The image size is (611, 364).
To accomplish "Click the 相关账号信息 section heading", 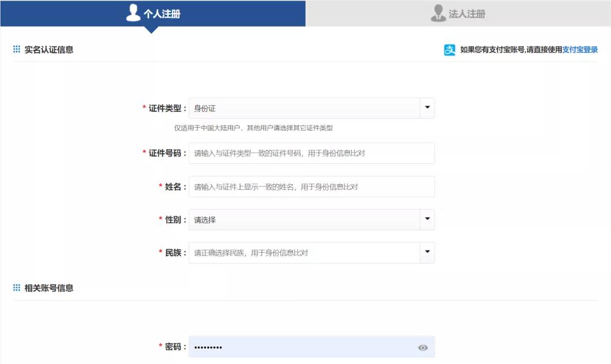I will (49, 288).
